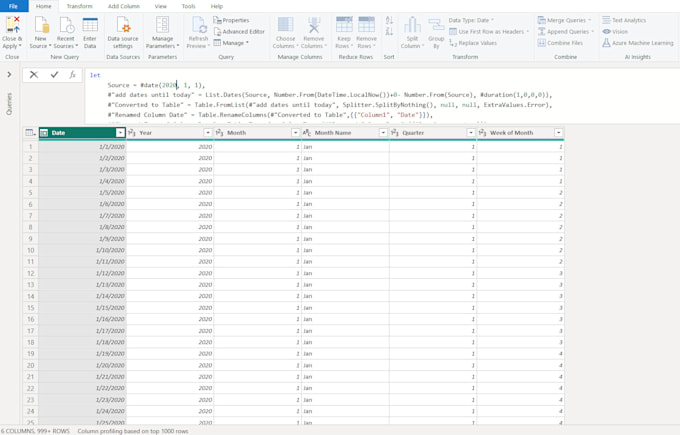The image size is (680, 435).
Task: Click the Remove Rows icon
Action: pos(366,25)
